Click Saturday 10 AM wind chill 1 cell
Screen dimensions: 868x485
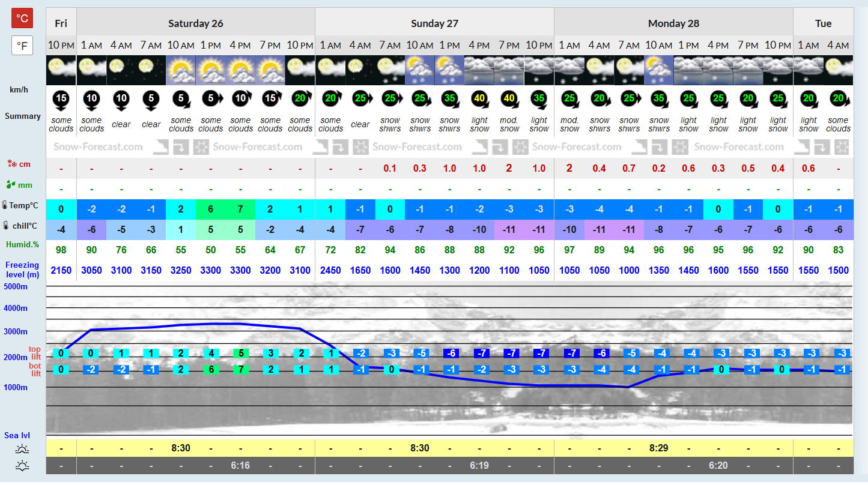(181, 229)
